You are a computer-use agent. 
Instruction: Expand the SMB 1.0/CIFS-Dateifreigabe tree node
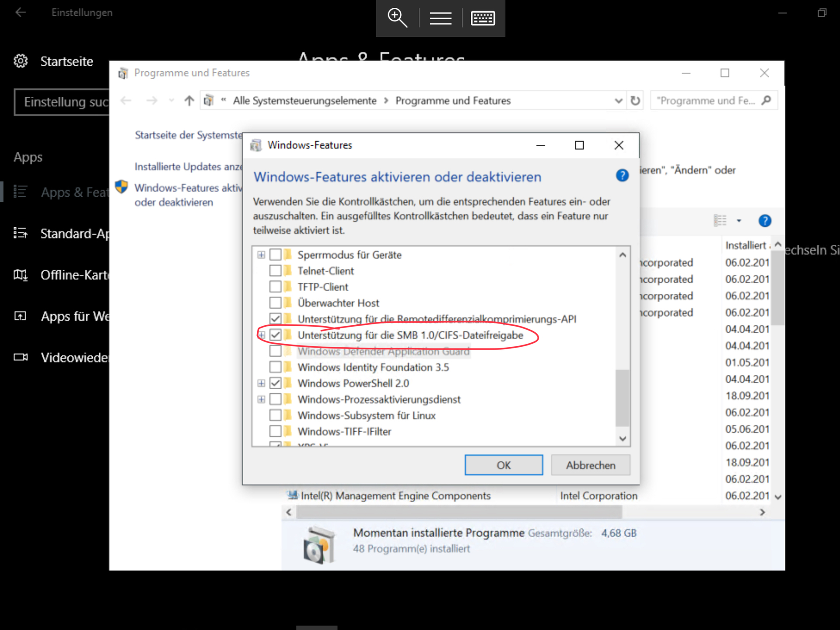tap(261, 335)
